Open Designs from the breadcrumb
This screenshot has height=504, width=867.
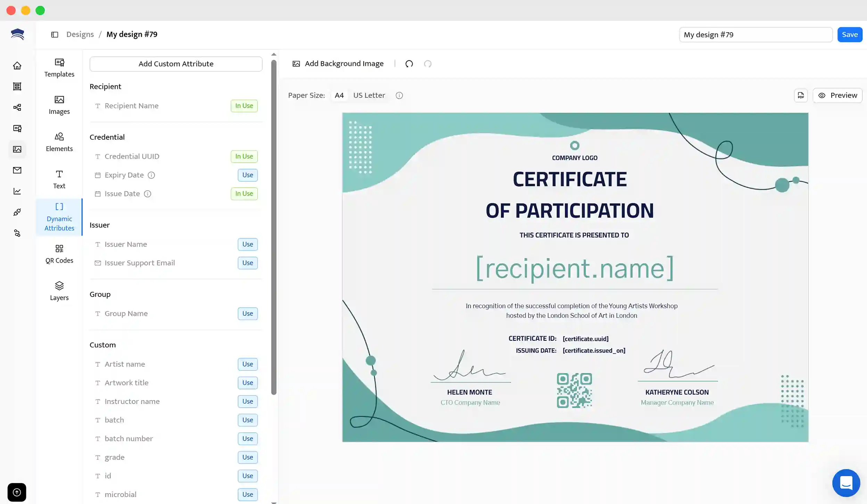click(x=80, y=34)
